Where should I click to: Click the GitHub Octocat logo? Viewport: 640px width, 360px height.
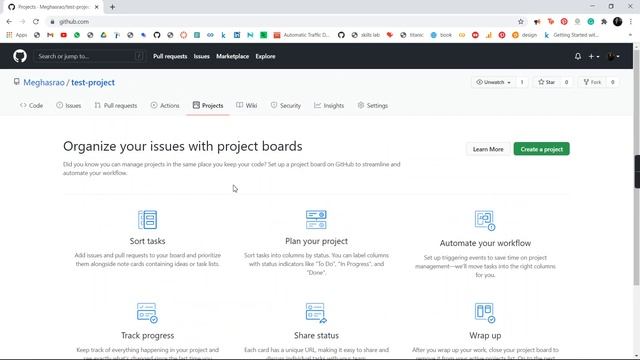click(x=20, y=56)
